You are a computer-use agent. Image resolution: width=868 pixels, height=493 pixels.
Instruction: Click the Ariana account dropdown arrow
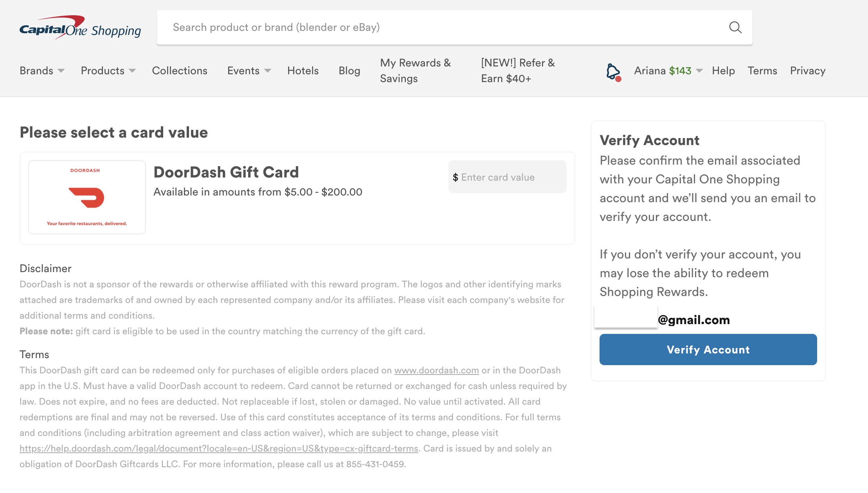click(699, 70)
